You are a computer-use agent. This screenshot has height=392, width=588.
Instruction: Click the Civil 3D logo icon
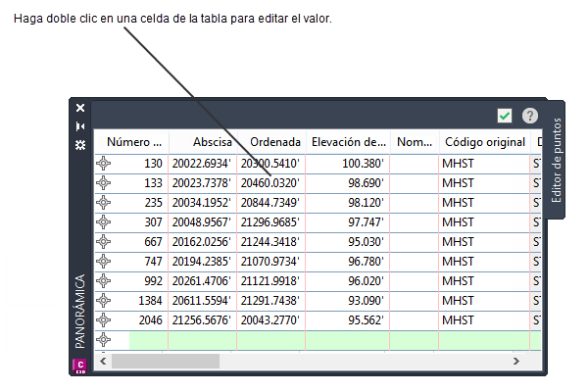(80, 367)
